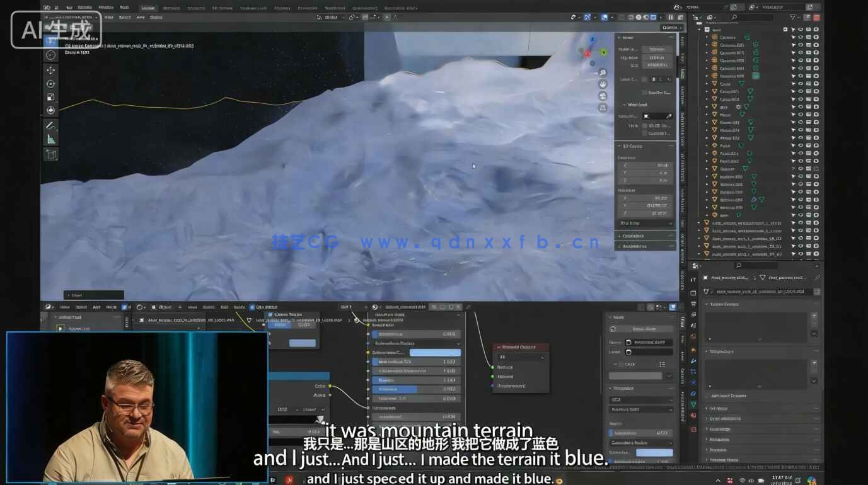Select the Scale tool in viewport toolbar
This screenshot has height=485, width=868.
[x=50, y=97]
